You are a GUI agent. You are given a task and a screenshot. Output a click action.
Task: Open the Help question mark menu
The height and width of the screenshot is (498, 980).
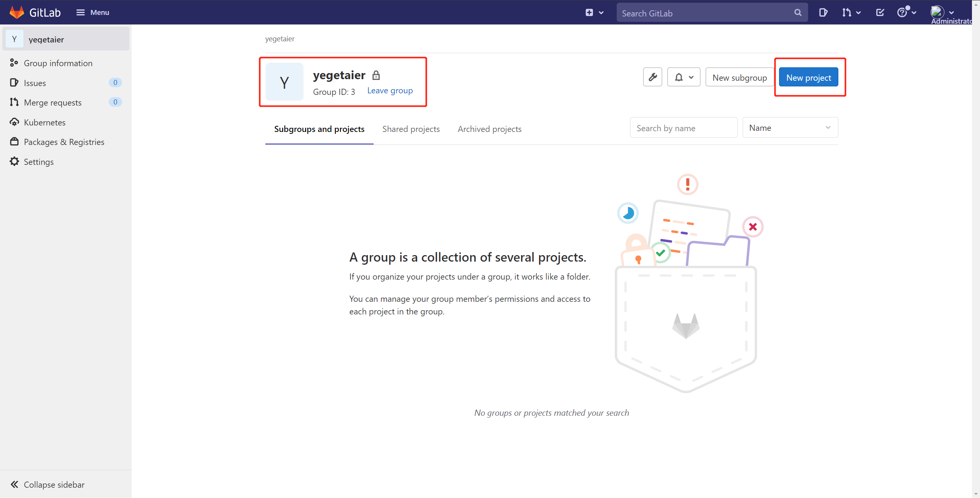(x=906, y=13)
